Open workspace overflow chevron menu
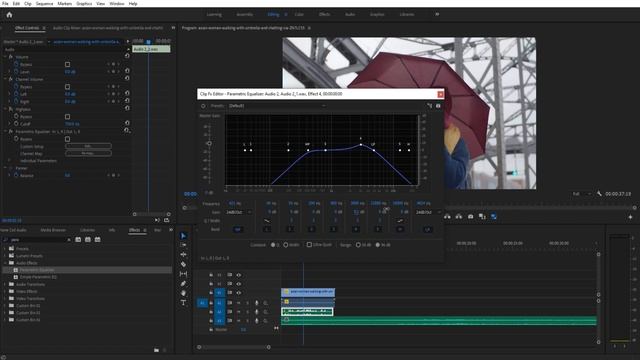 (437, 14)
